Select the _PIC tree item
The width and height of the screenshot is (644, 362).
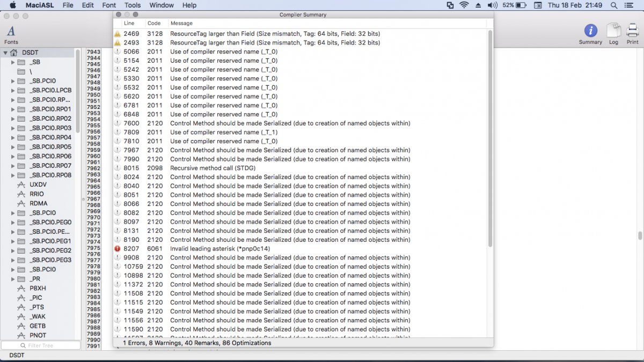(x=35, y=298)
